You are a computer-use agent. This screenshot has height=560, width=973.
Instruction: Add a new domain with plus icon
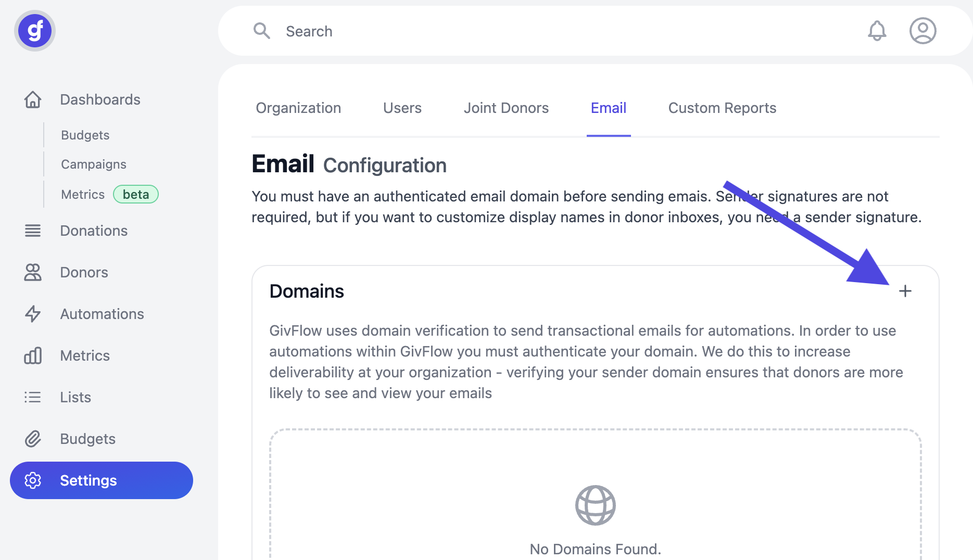[x=905, y=291]
